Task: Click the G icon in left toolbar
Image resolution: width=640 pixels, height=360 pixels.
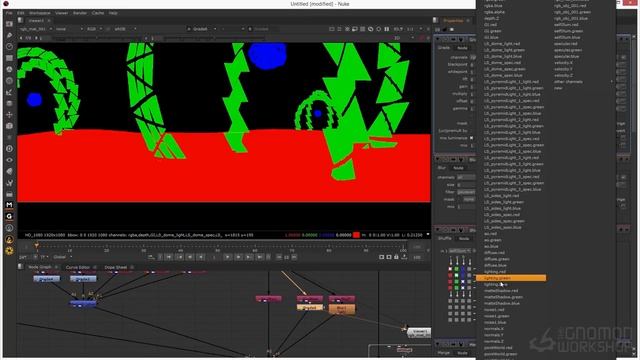Action: (x=9, y=216)
